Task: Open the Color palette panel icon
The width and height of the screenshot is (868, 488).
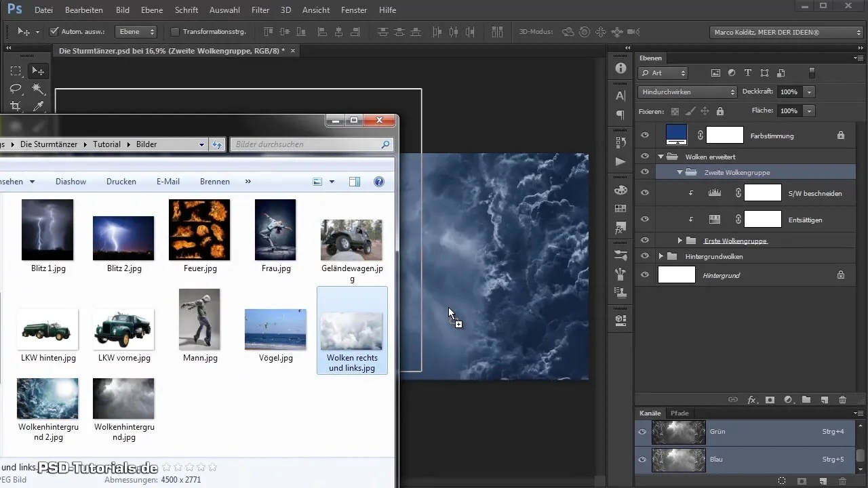Action: tap(620, 189)
